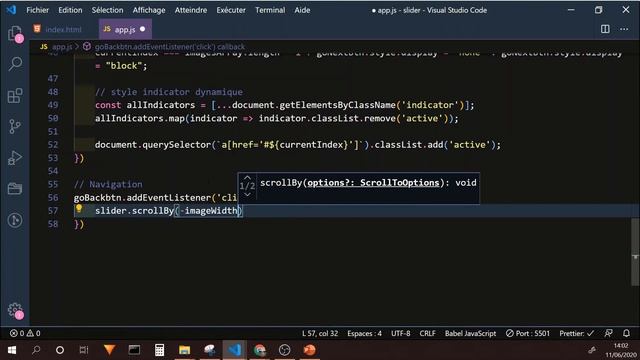Change end of line sequence CRLF
Screen dimensions: 640x360
coord(427,333)
